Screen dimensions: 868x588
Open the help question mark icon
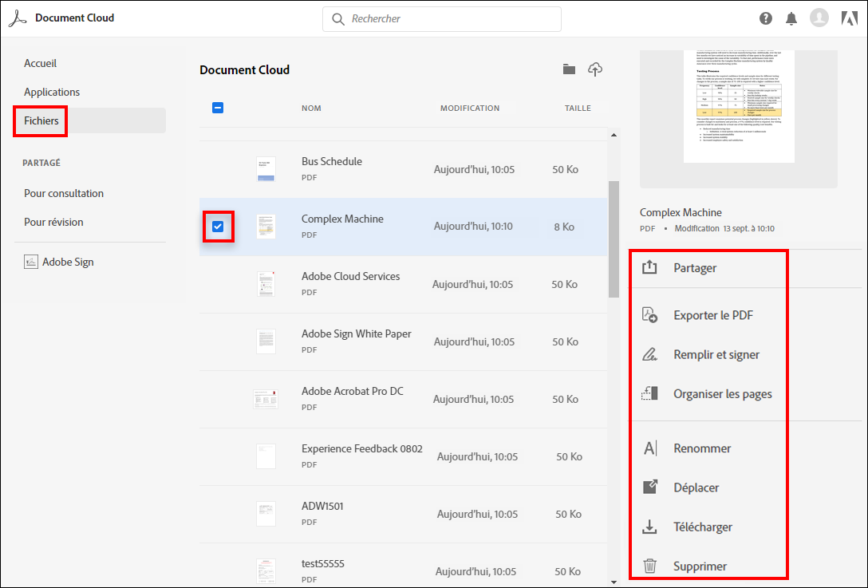pos(766,18)
